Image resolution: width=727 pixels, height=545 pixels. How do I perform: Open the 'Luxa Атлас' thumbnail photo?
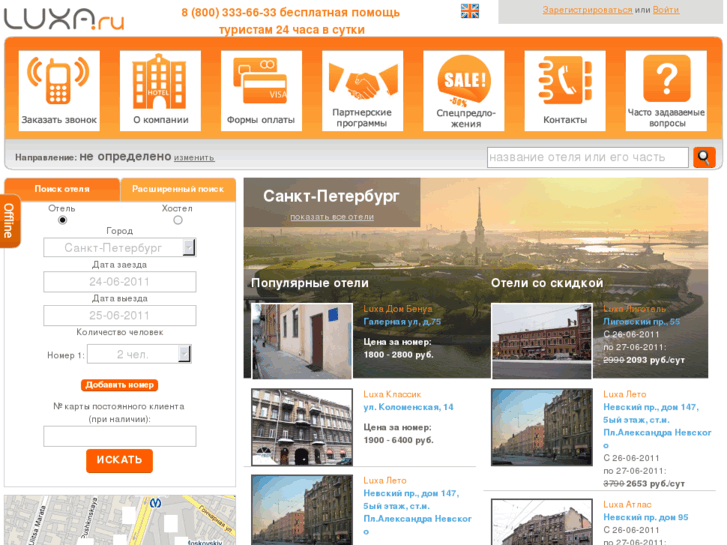pos(542,522)
